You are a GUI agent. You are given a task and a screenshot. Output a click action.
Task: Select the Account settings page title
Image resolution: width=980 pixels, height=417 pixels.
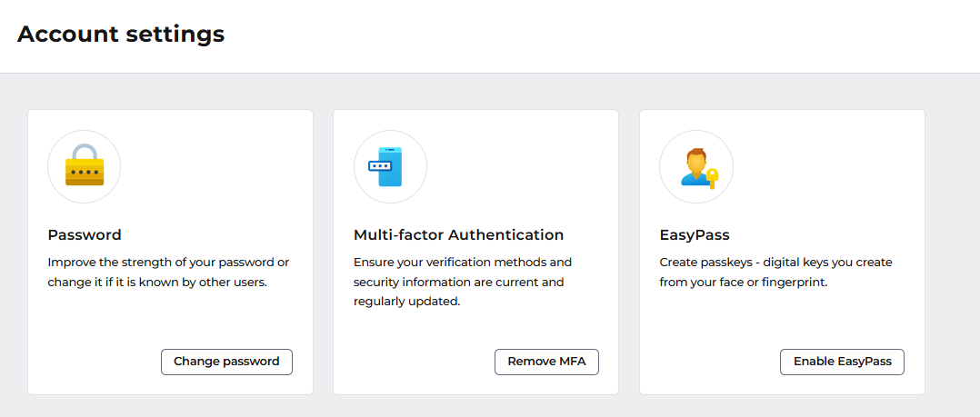(x=121, y=34)
